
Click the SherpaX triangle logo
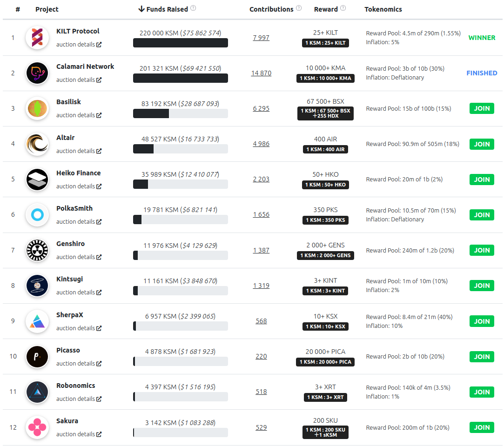click(37, 321)
